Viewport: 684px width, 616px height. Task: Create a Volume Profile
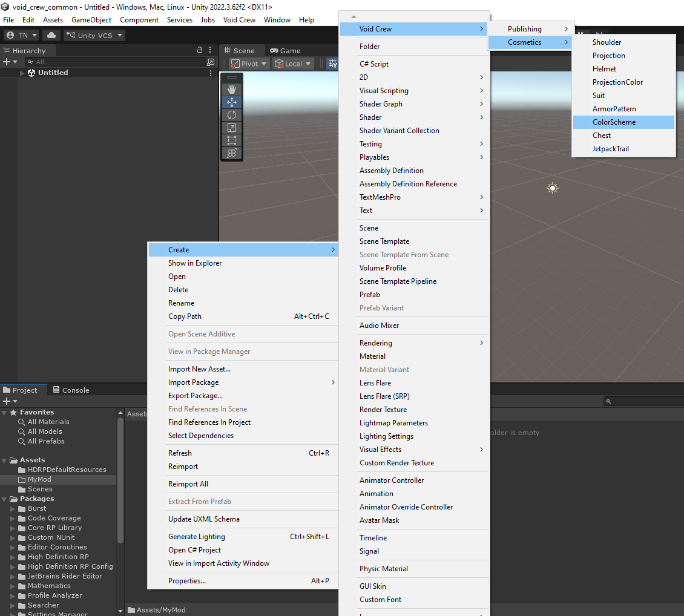click(x=414, y=267)
